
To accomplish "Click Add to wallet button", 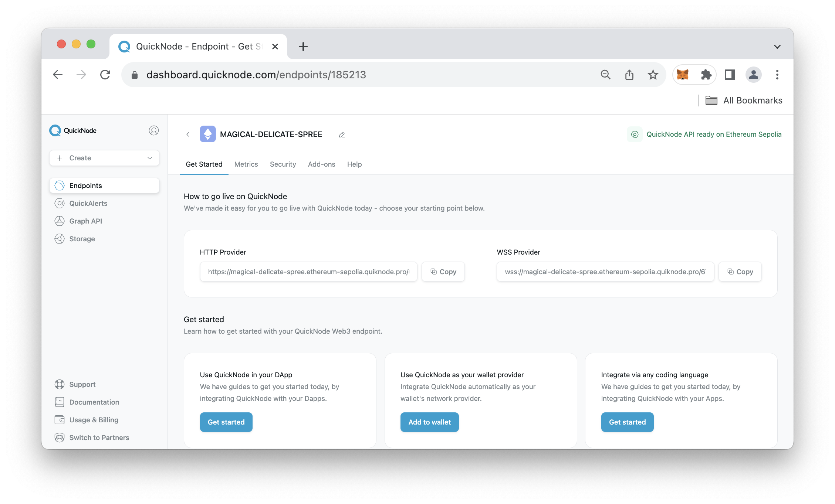I will [x=429, y=422].
